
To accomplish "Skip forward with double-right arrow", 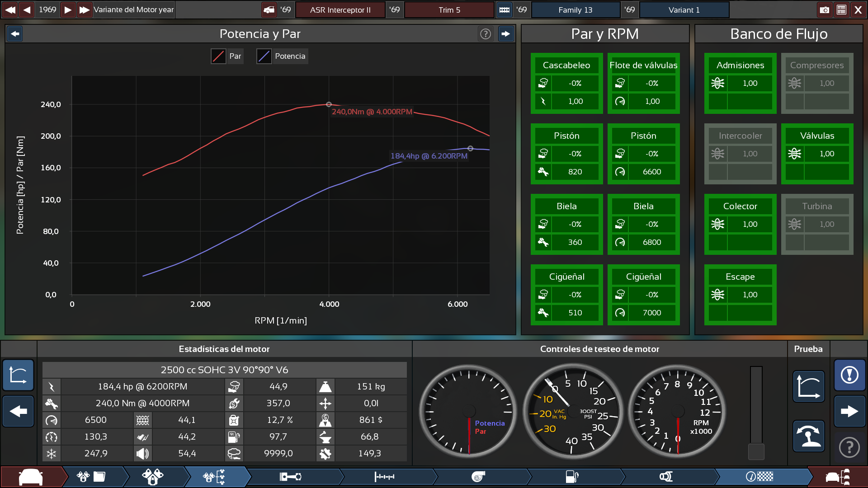I will tap(85, 9).
